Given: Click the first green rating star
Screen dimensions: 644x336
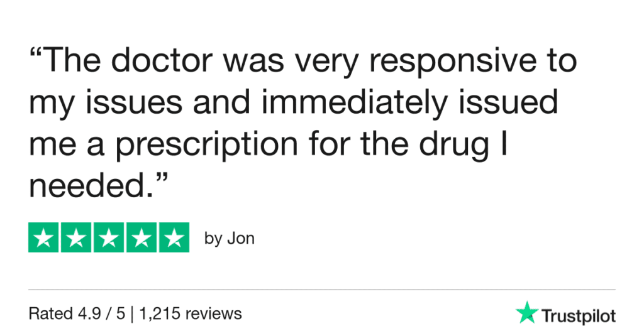Looking at the screenshot, I should (x=43, y=237).
